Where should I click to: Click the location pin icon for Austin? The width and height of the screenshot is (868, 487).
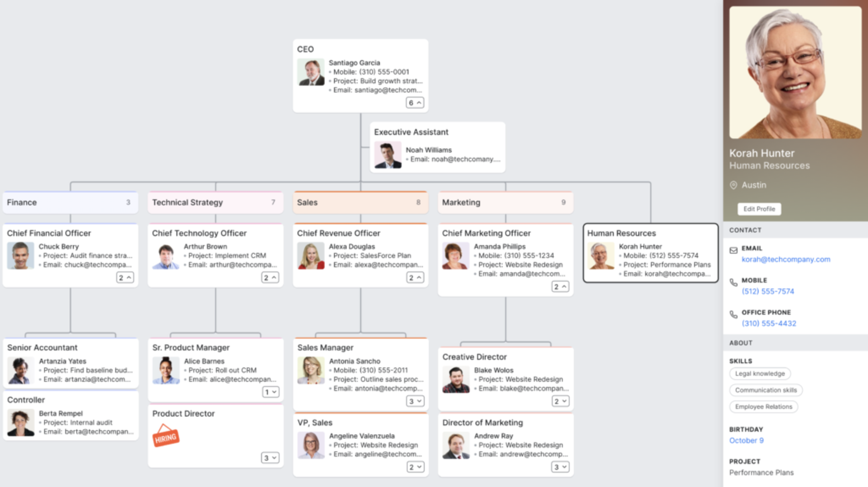tap(734, 184)
